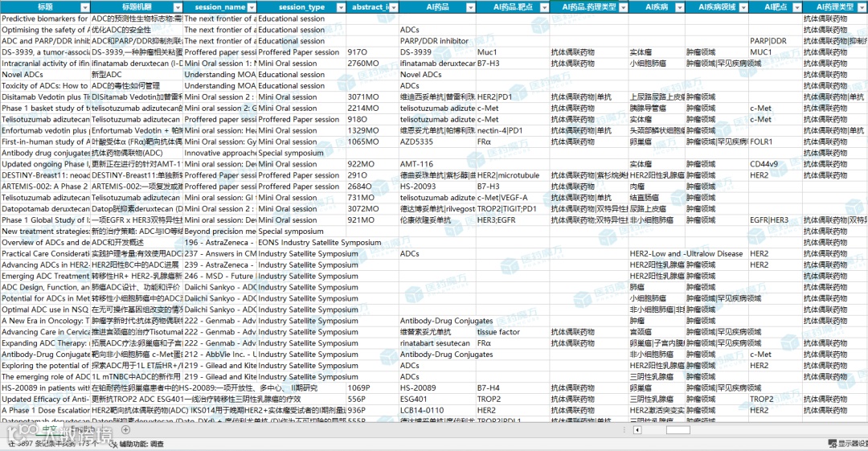This screenshot has width=868, height=451.
Task: Select the 'FOLR1' target cell
Action: [775, 141]
